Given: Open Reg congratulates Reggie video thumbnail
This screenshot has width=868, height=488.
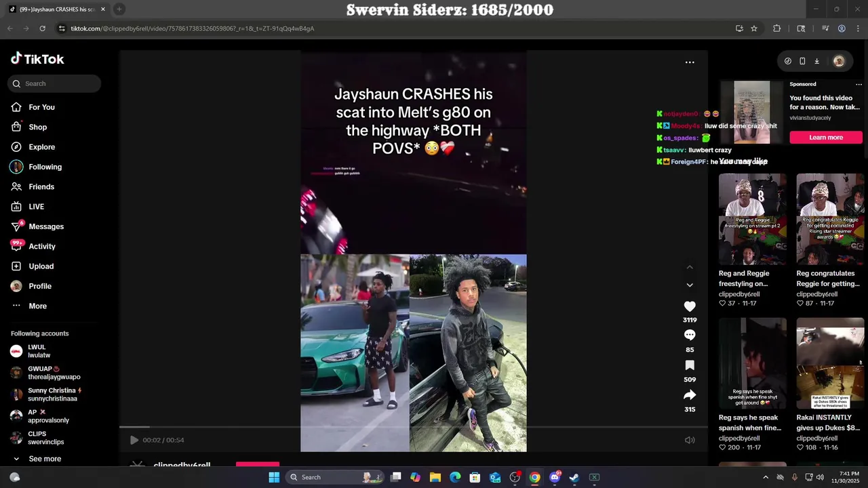Looking at the screenshot, I should 830,219.
